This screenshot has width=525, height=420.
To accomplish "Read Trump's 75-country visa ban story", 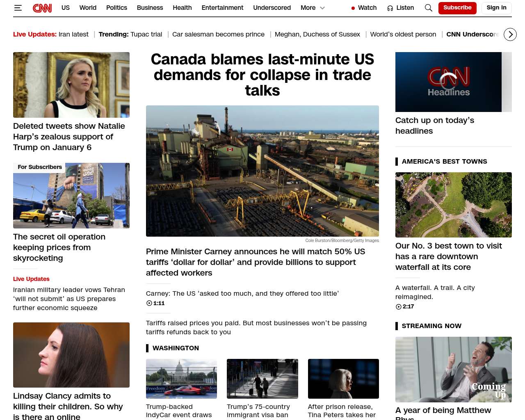I will (258, 411).
